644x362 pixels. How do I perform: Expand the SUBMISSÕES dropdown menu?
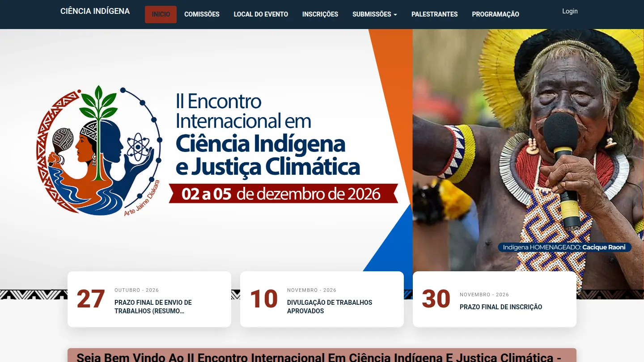click(375, 14)
